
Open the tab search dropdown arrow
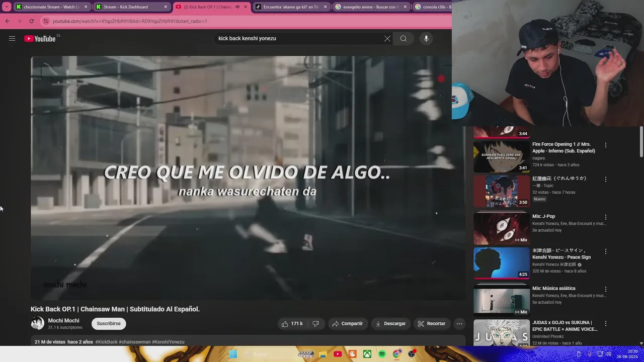(x=7, y=7)
